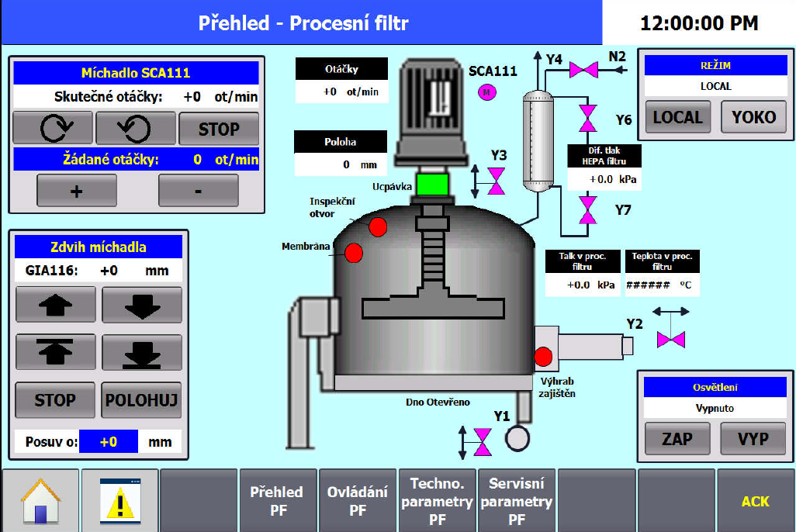Move mixer fully up with top-limit arrow
This screenshot has height=532, width=796.
[x=54, y=351]
